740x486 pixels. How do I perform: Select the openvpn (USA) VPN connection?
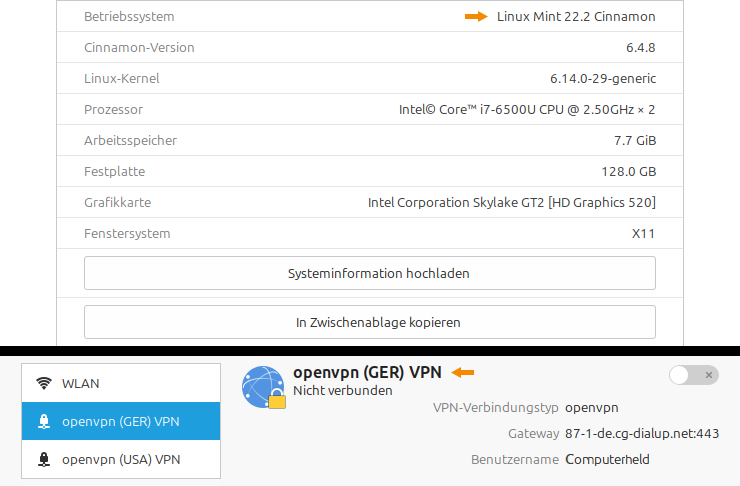120,460
